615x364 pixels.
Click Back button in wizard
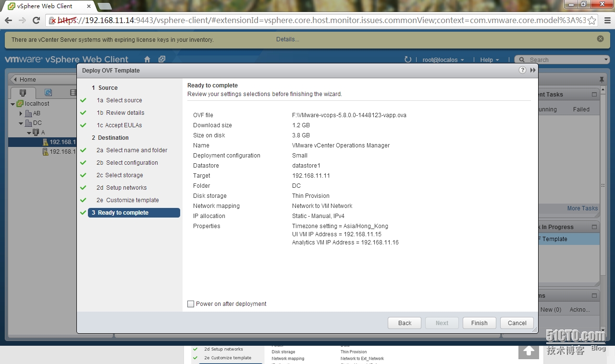click(x=405, y=323)
